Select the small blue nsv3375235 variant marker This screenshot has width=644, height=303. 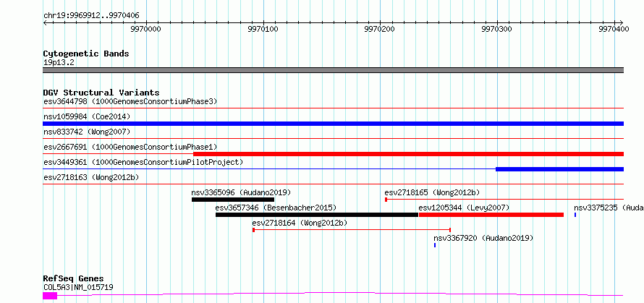[x=575, y=215]
